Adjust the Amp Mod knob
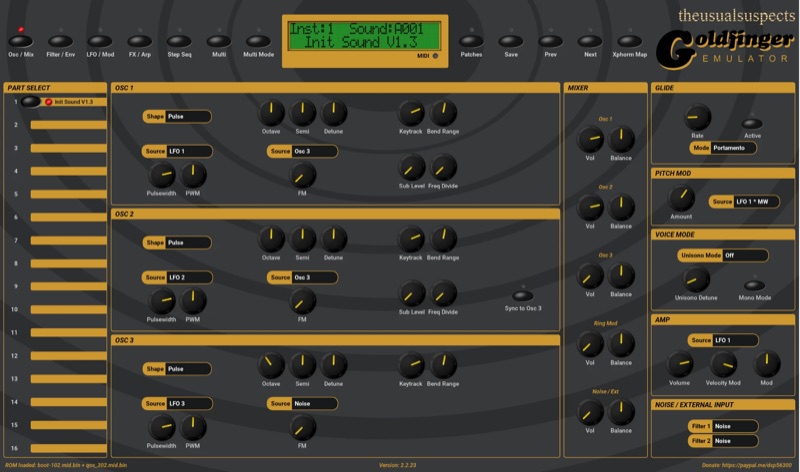The width and height of the screenshot is (800, 472). pos(766,364)
